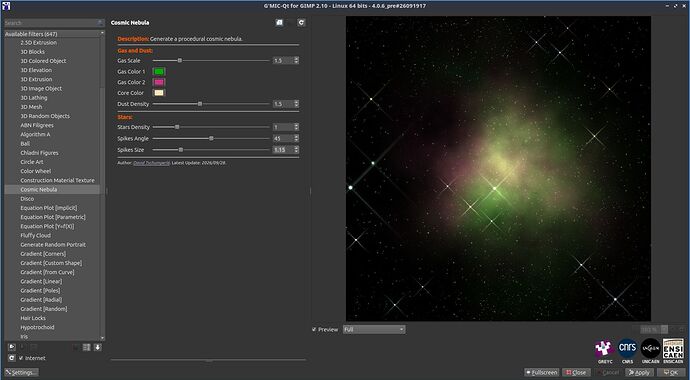The image size is (690, 380).
Task: Select the Circle Art filter
Action: pos(32,162)
